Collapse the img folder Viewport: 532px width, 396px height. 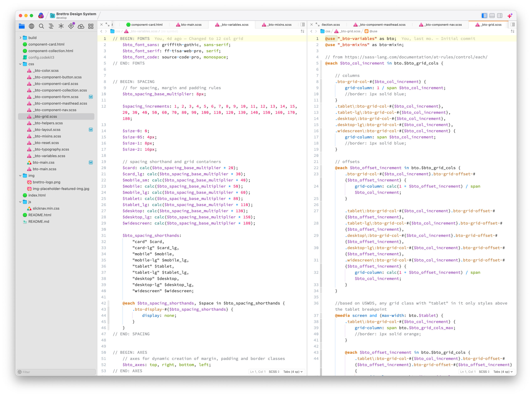(x=20, y=176)
